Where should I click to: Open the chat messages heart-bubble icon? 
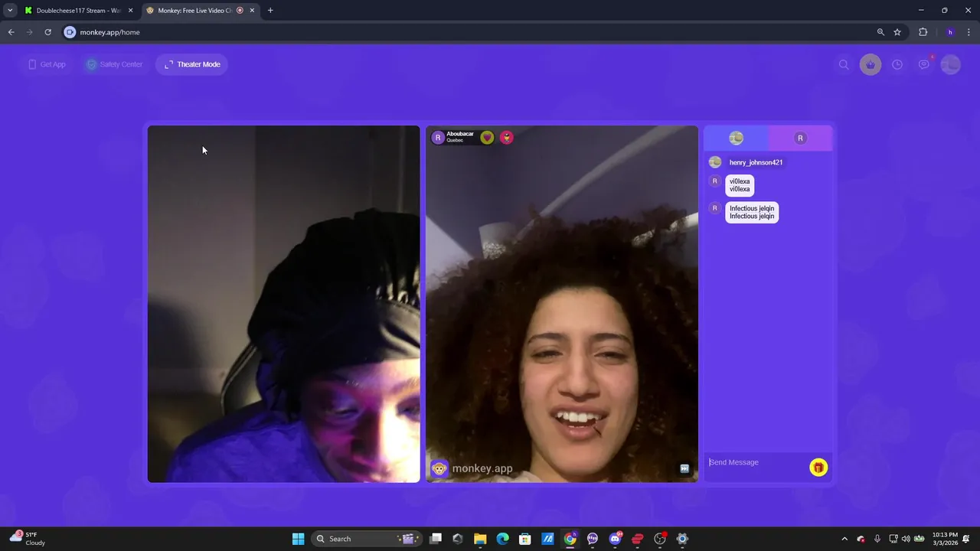point(924,64)
